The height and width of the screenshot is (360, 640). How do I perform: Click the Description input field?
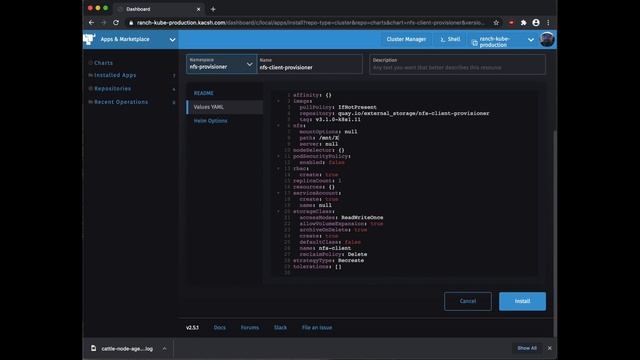coord(458,64)
